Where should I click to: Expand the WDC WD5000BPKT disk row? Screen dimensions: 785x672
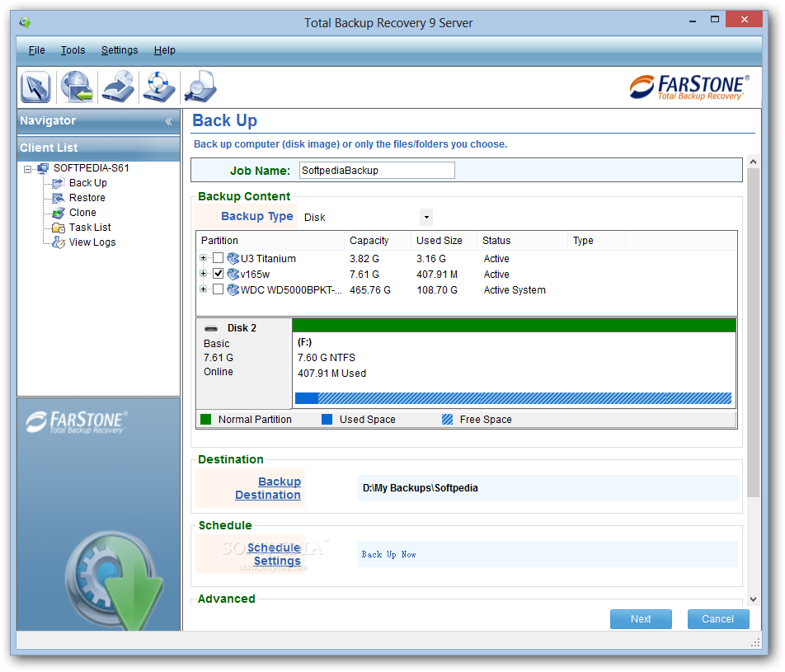[x=203, y=289]
